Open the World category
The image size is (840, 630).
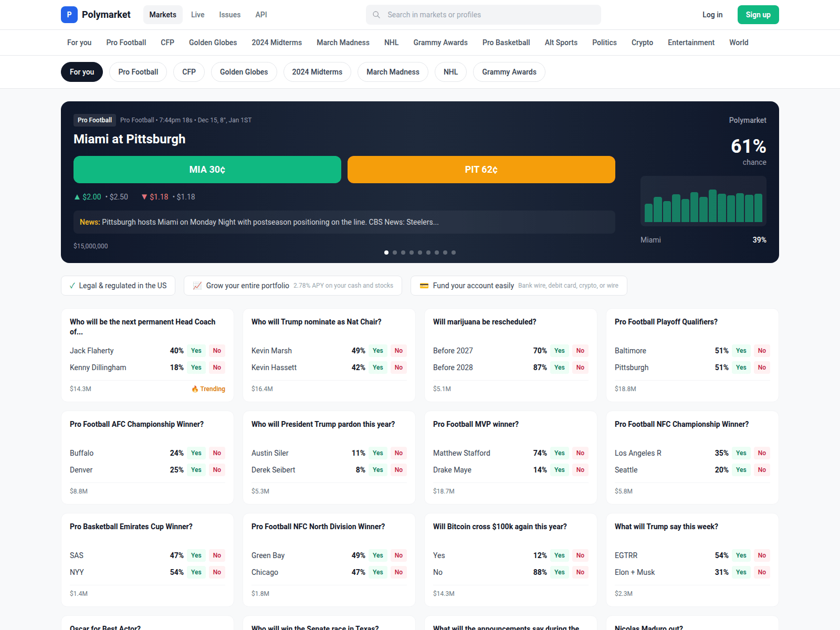click(739, 43)
